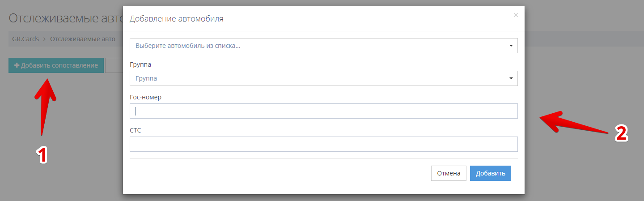The height and width of the screenshot is (201, 644).
Task: Click the СТС field label
Action: tap(136, 130)
